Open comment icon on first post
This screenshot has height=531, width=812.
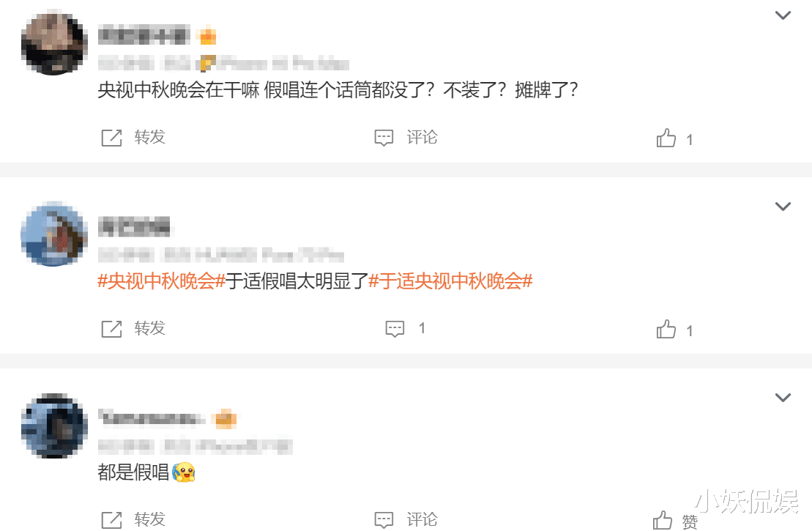pos(384,138)
